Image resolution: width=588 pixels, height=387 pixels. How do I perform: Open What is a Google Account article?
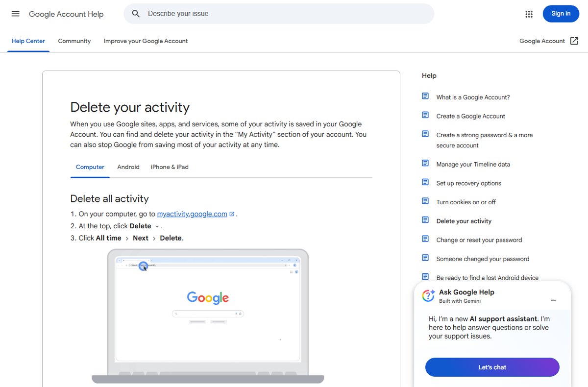point(473,97)
